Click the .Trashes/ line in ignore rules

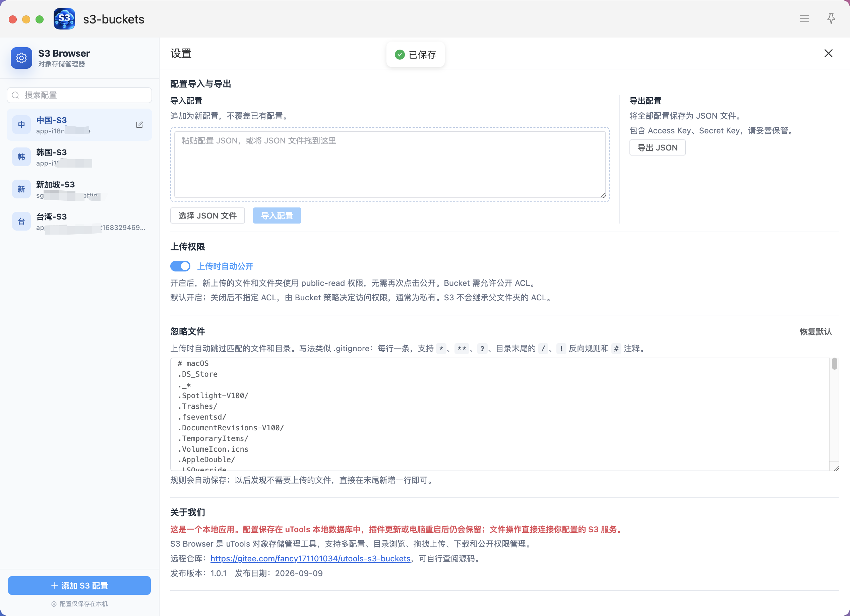[x=197, y=407]
